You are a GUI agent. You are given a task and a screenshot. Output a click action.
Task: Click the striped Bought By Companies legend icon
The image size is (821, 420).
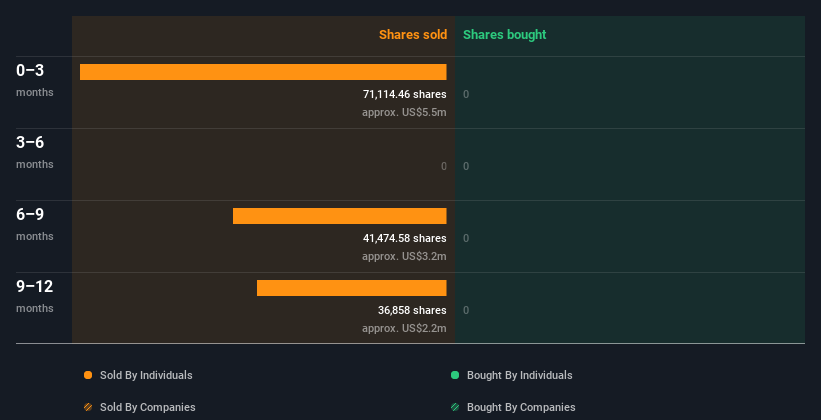pyautogui.click(x=455, y=407)
